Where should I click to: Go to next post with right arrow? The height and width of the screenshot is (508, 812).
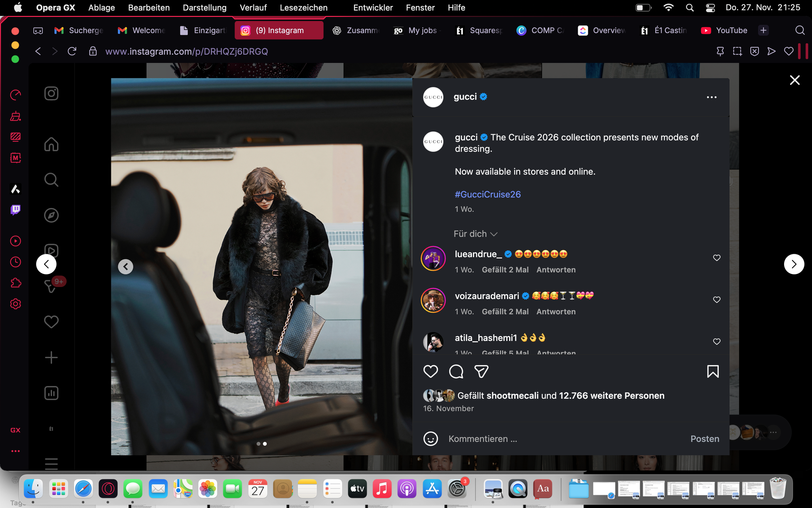[794, 264]
